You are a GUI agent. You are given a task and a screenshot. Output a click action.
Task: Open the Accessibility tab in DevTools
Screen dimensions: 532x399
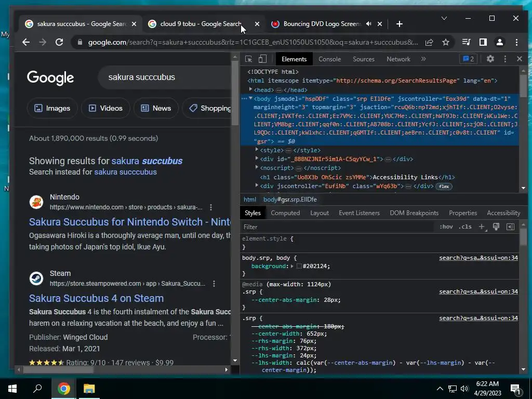pyautogui.click(x=503, y=213)
